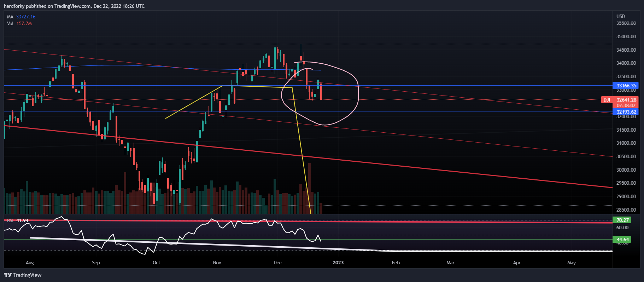Viewport: 644px width, 282px height.
Task: Select the DJI price tag 32641.28
Action: point(620,100)
